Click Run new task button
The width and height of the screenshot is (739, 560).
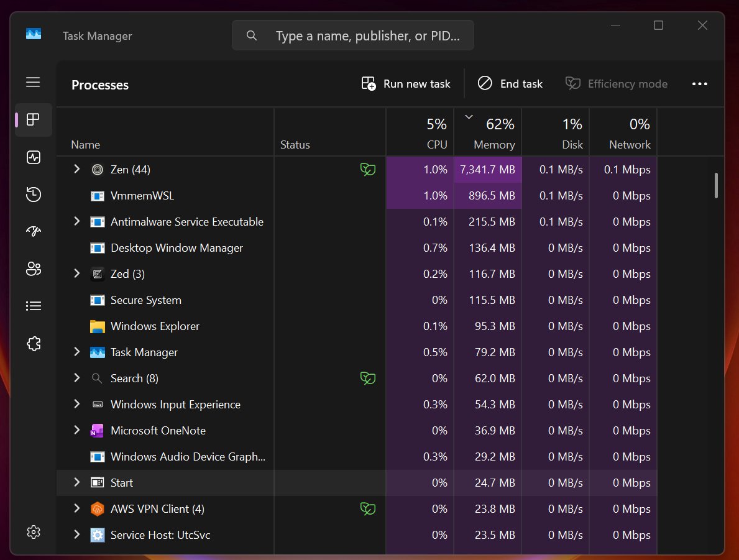click(x=406, y=84)
